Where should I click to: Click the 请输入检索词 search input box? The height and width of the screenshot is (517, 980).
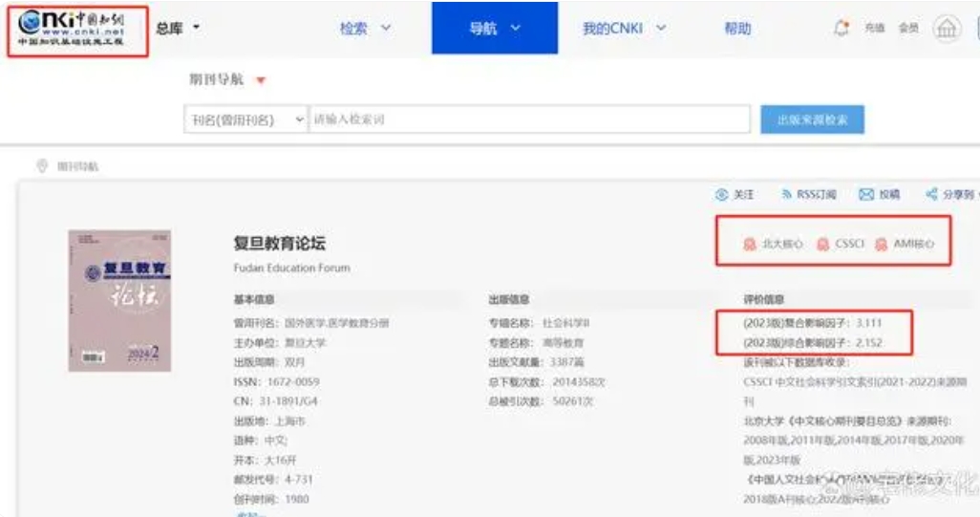click(x=530, y=119)
